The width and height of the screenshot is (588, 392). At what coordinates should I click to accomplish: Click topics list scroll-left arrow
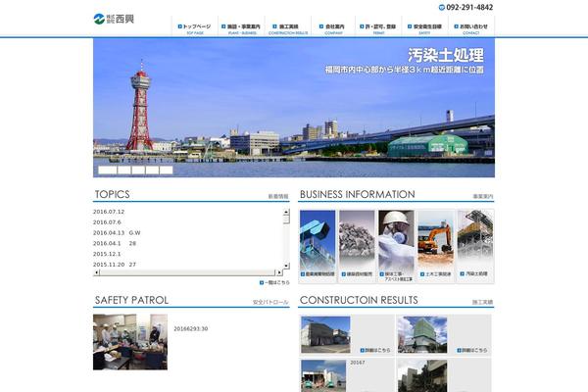tap(96, 272)
